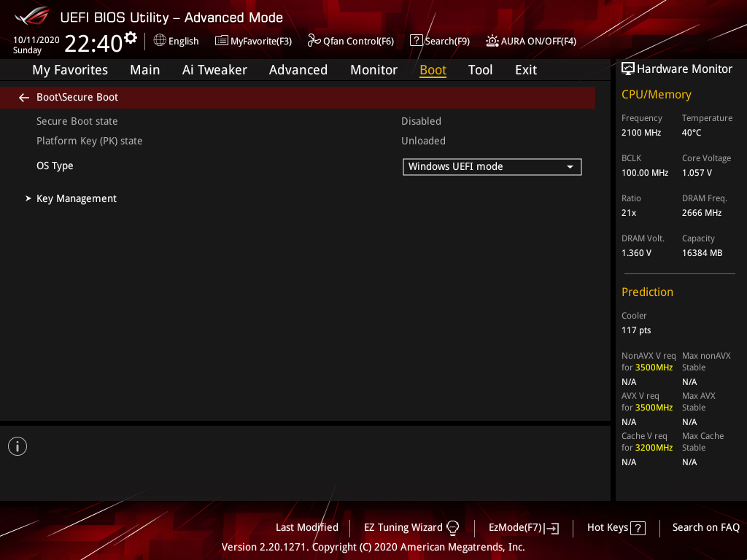The height and width of the screenshot is (560, 747).
Task: Select the Advanced tab
Action: coord(298,70)
